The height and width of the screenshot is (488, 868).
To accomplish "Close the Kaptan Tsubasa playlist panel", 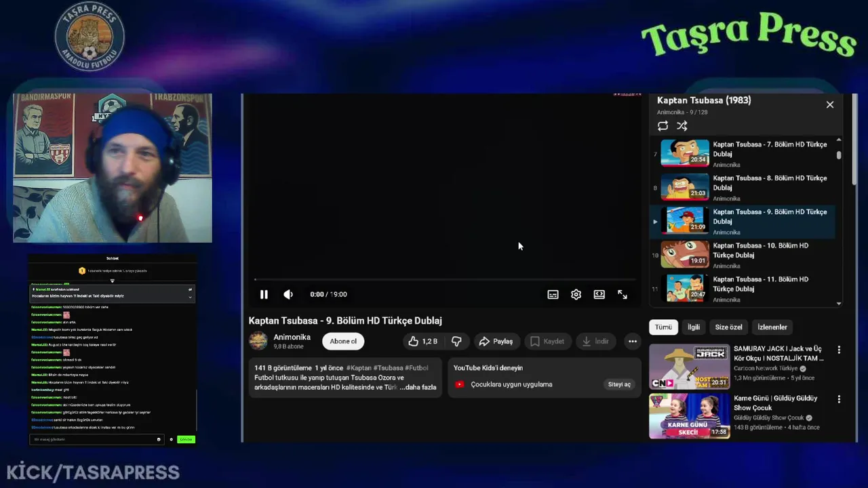I will click(x=829, y=104).
